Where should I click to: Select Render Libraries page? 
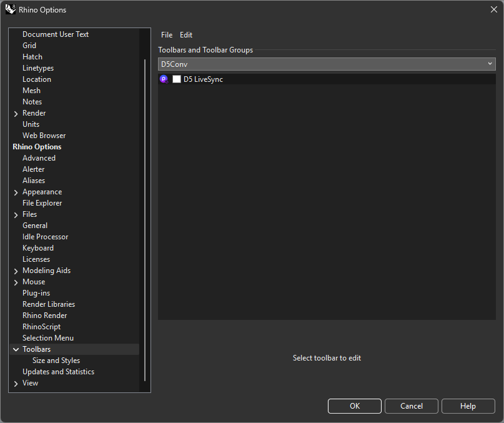click(49, 304)
